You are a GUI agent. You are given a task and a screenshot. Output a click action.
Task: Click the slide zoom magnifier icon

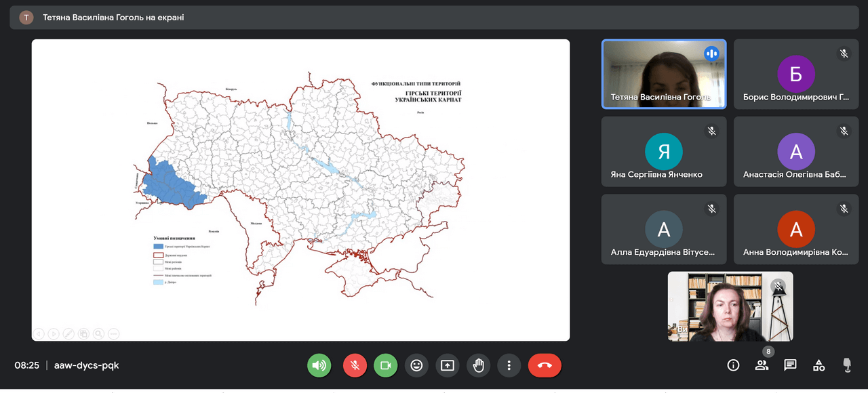point(98,333)
